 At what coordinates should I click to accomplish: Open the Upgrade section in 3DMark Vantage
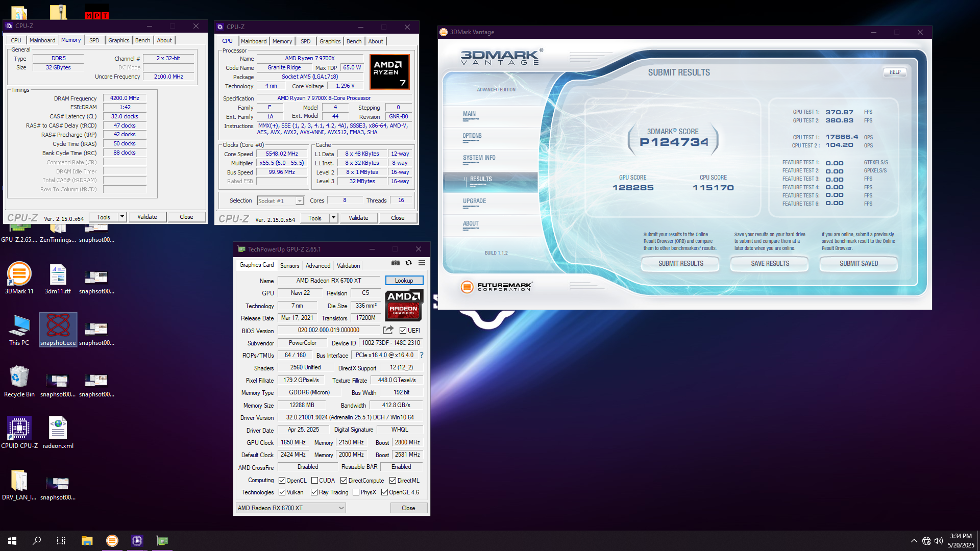tap(475, 202)
